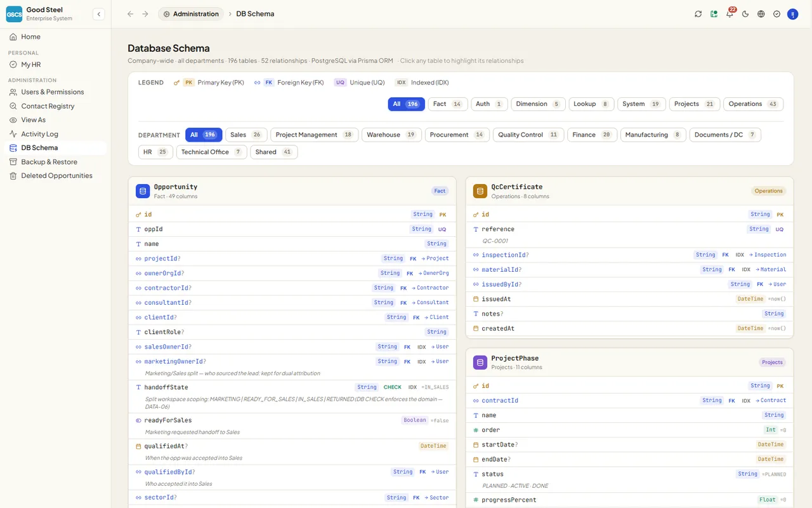Open Backup & Restore page
The height and width of the screenshot is (508, 812).
coord(56,162)
